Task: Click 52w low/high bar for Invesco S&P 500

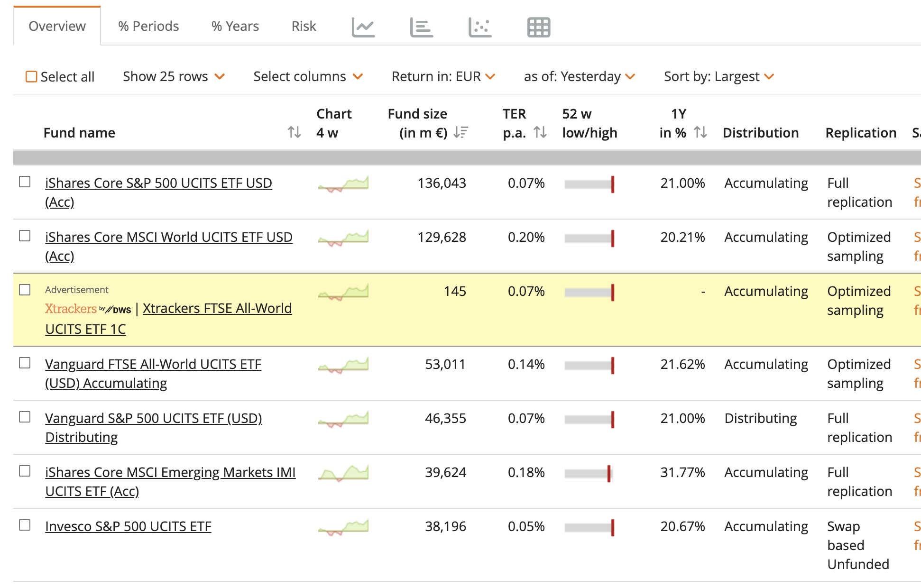Action: tap(589, 527)
